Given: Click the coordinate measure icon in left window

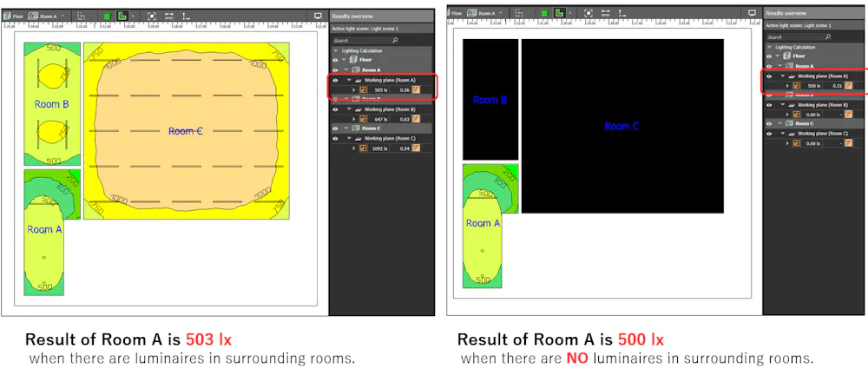Looking at the screenshot, I should [x=186, y=16].
